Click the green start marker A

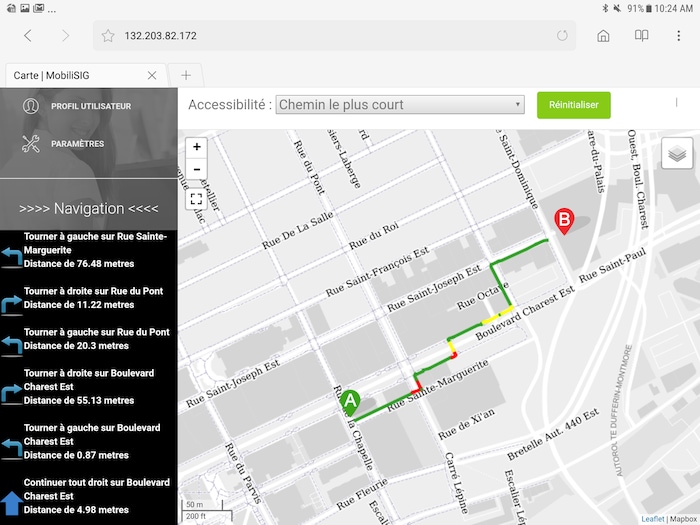tap(350, 404)
